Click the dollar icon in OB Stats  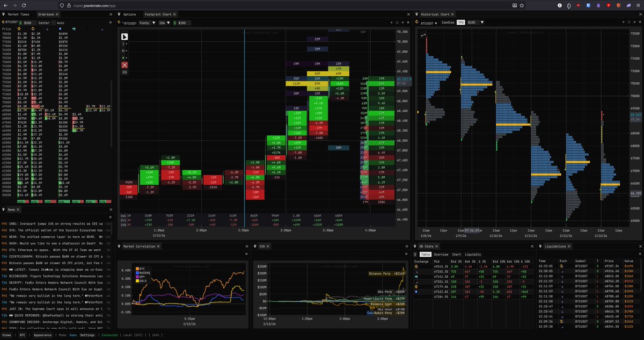click(415, 255)
